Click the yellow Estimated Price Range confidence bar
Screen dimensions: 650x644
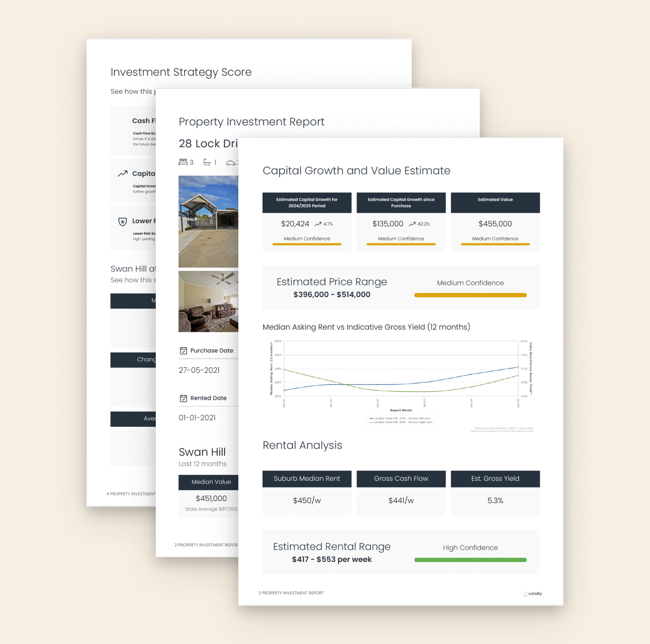(470, 295)
